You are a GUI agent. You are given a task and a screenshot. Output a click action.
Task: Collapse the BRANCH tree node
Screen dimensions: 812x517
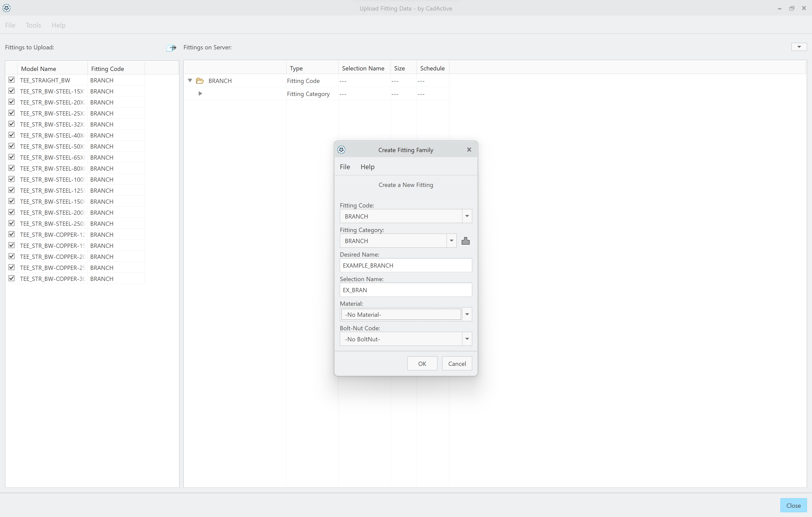190,81
